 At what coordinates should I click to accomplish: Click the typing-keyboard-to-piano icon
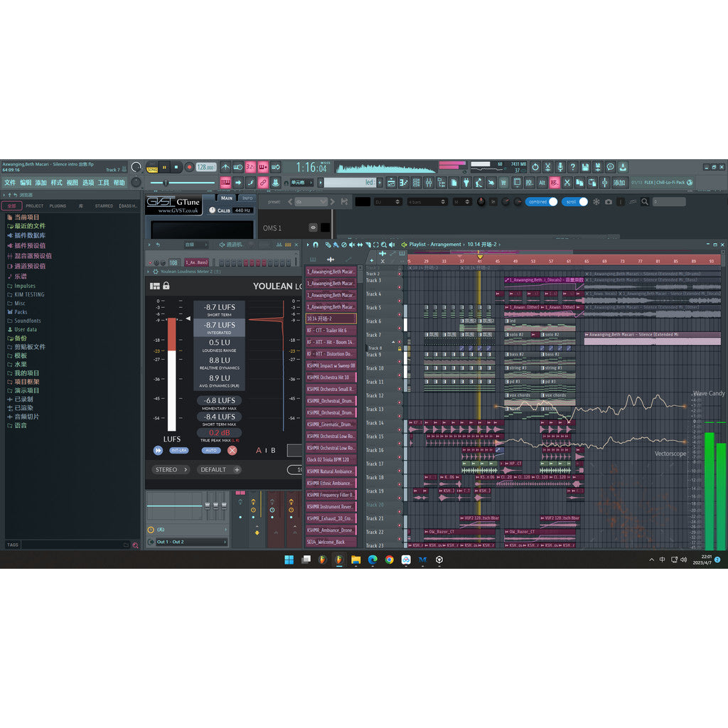pyautogui.click(x=225, y=183)
